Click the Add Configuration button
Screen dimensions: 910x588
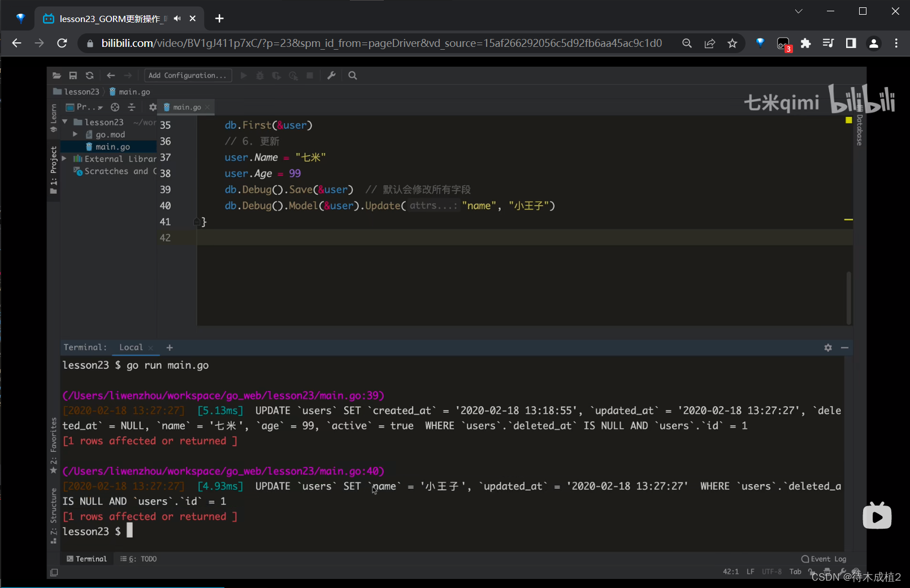coord(188,76)
